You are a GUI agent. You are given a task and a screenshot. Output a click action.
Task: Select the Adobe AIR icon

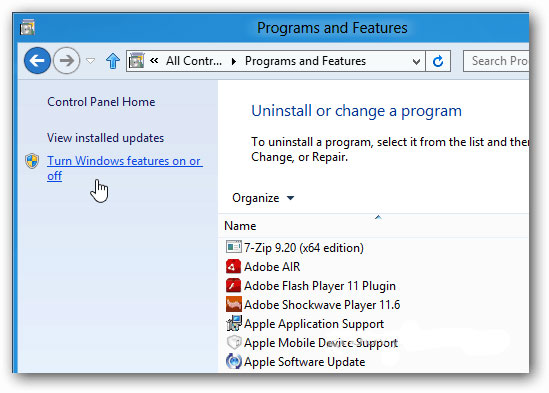click(234, 267)
